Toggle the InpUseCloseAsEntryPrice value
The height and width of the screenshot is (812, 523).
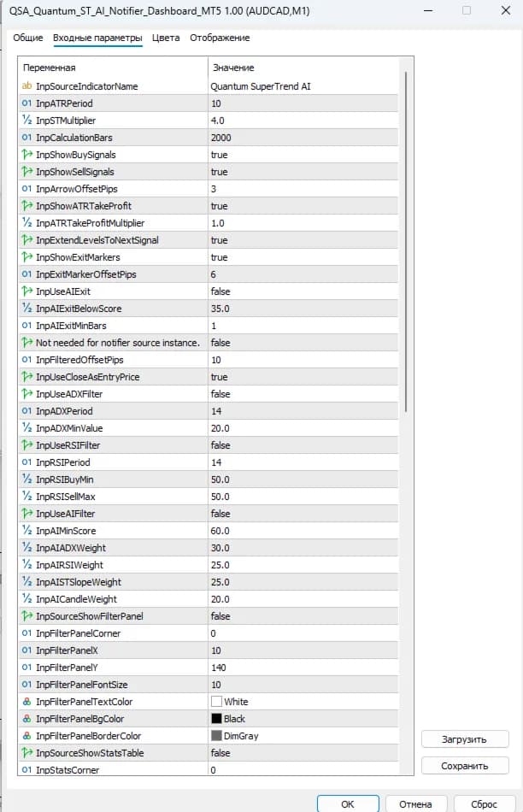click(303, 376)
